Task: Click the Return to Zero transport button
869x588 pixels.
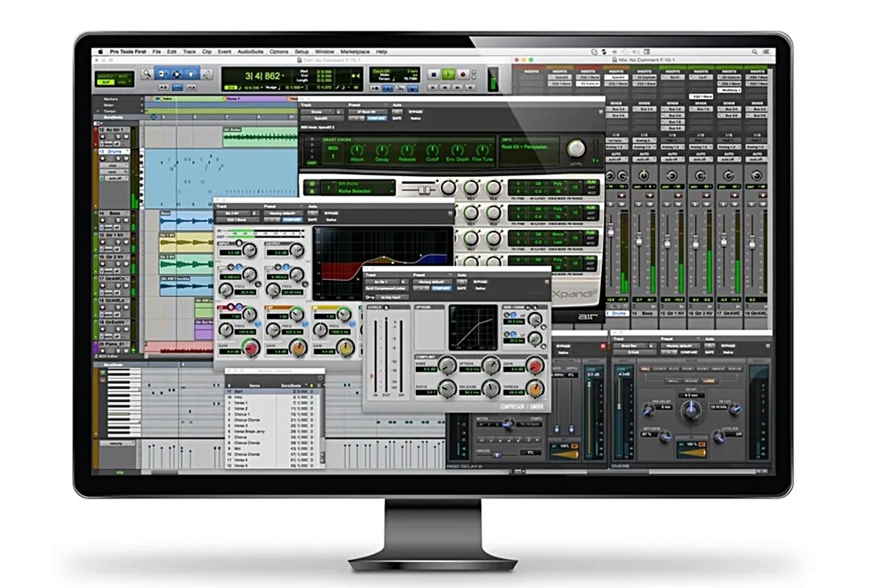Action: tap(434, 87)
